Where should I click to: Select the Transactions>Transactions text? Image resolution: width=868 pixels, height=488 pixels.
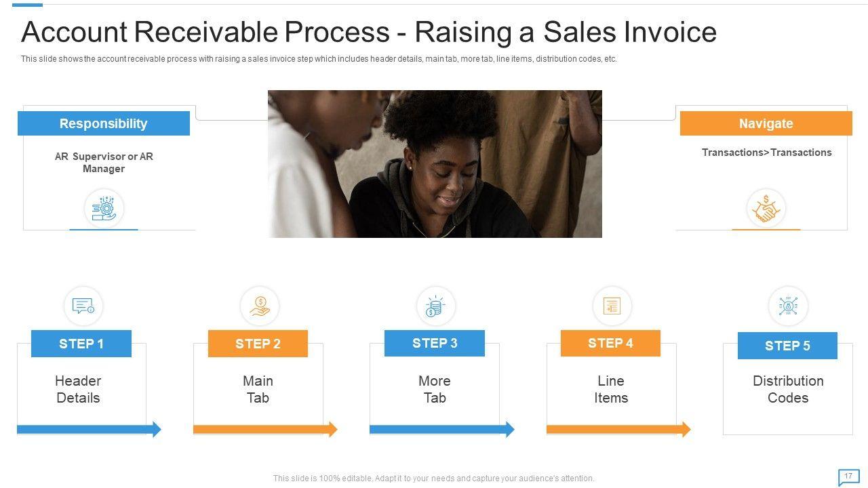766,152
